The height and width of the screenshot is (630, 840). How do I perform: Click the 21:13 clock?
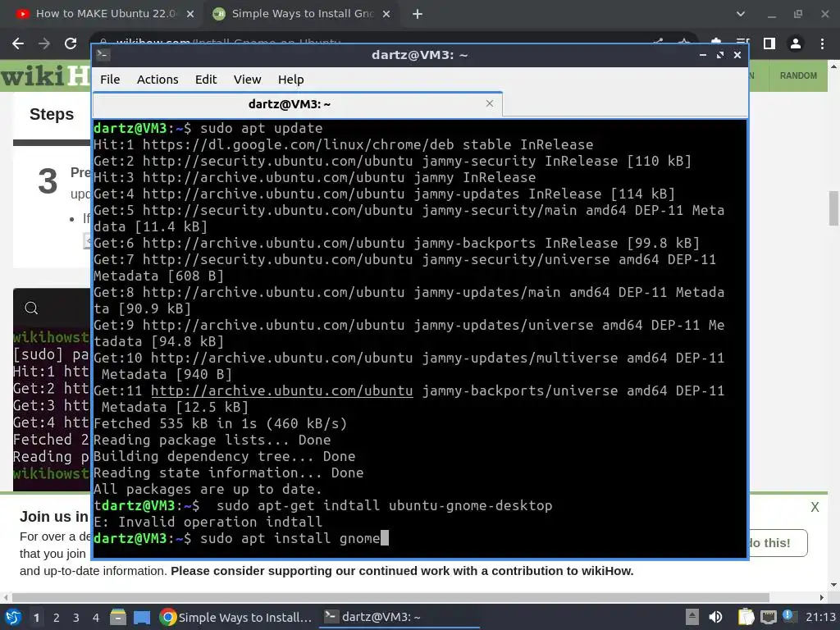point(820,617)
